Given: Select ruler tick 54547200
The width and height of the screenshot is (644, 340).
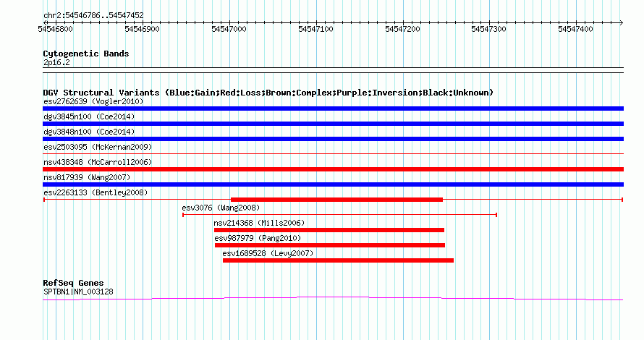Looking at the screenshot, I should coord(402,29).
